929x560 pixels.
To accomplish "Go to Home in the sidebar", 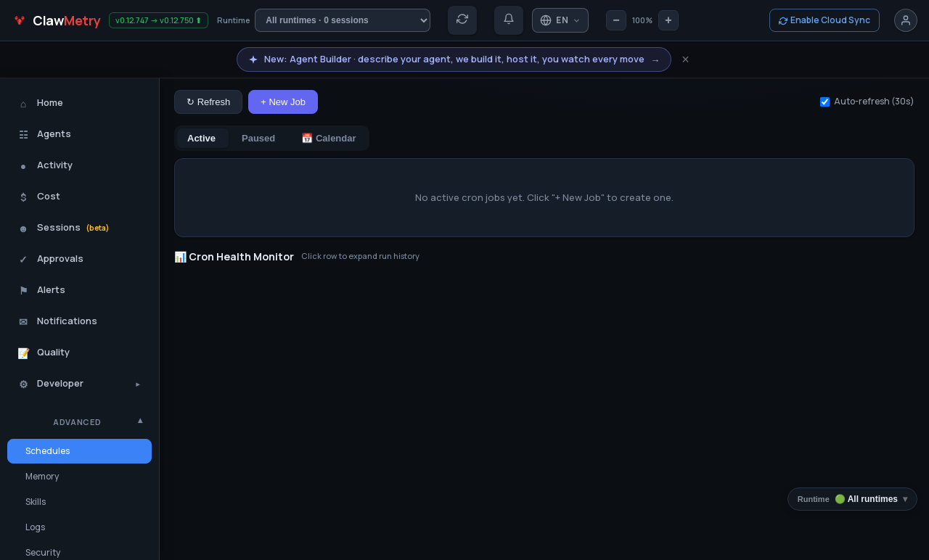I will point(79,103).
